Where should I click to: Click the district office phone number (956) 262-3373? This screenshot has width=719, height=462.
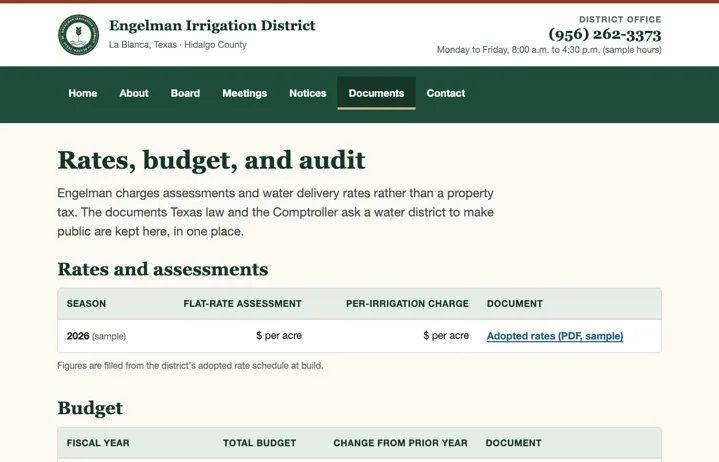tap(605, 34)
